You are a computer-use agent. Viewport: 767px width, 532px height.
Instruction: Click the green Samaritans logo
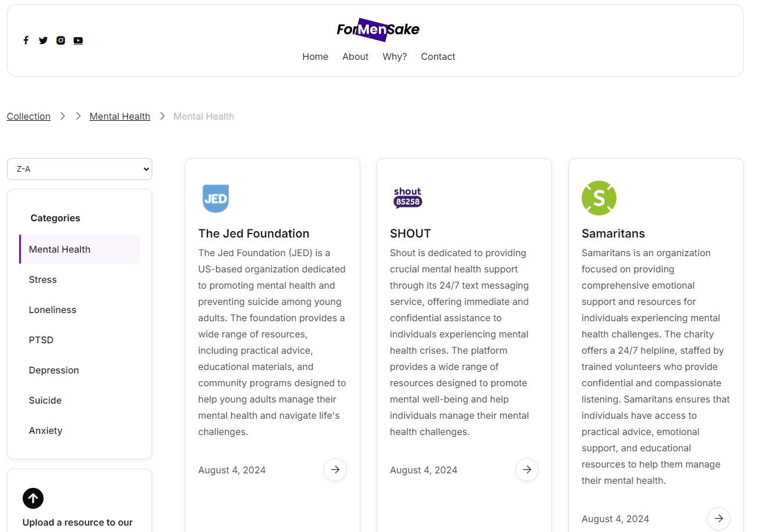coord(598,198)
